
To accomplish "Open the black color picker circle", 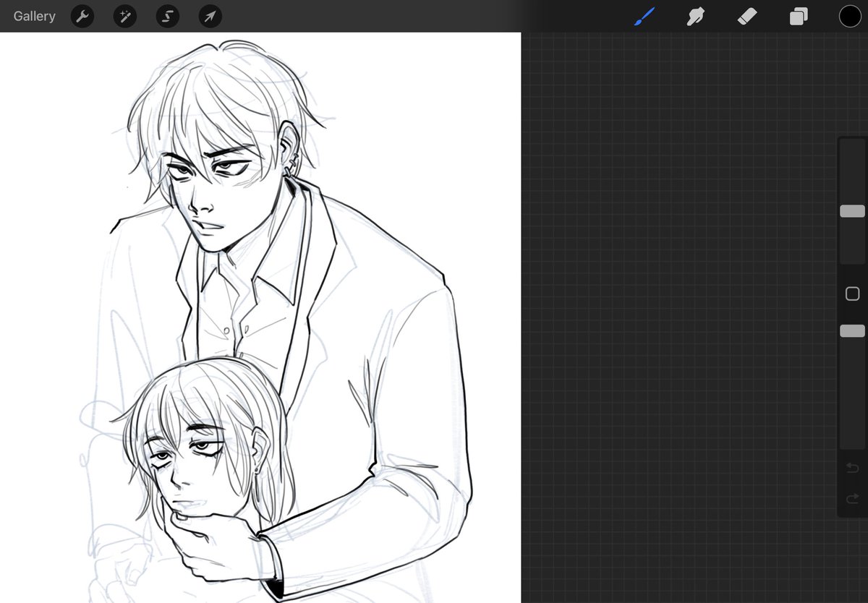I will [850, 16].
